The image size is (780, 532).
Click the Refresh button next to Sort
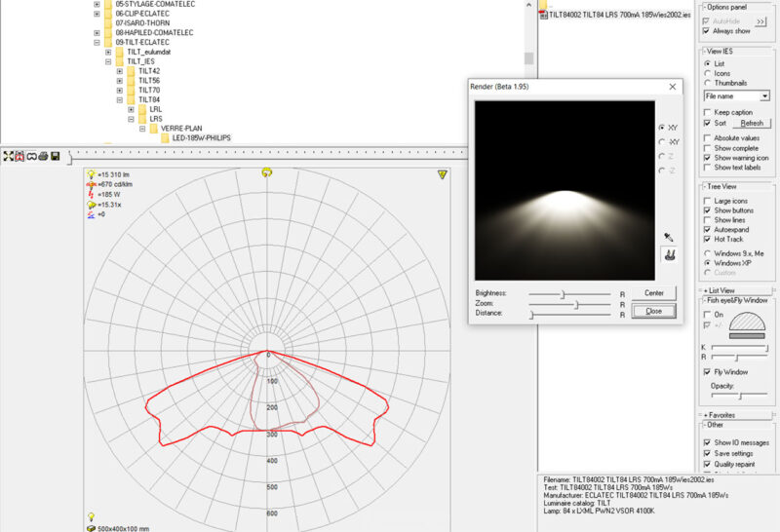[x=751, y=124]
